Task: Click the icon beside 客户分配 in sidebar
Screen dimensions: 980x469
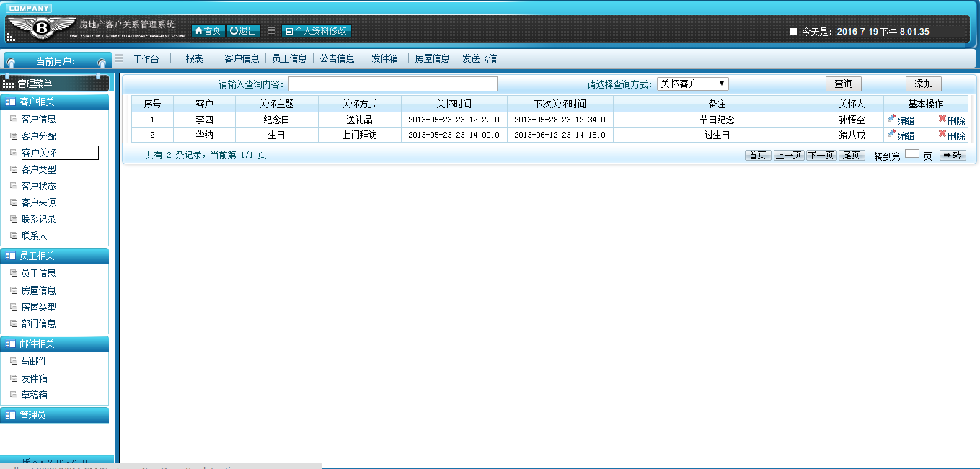Action: tap(14, 136)
